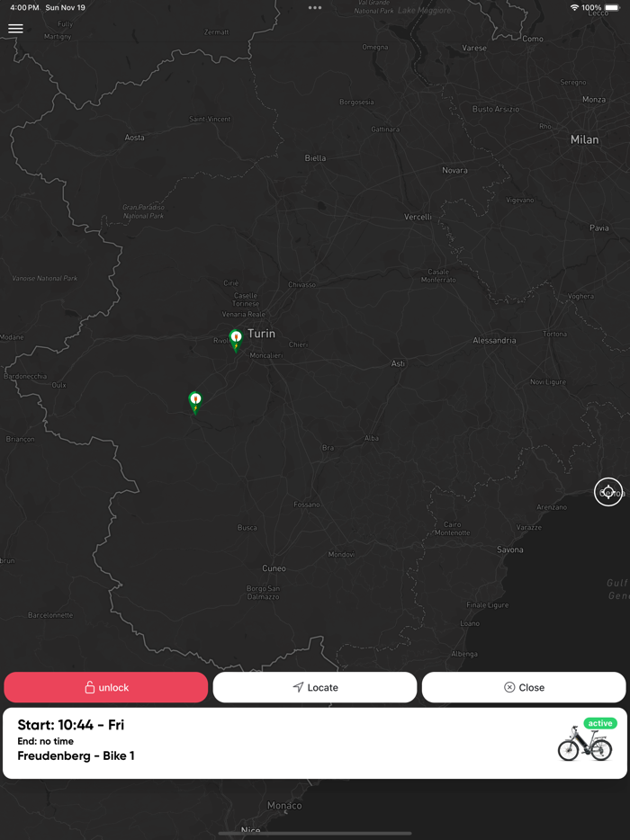630x840 pixels.
Task: Tap the bike marker southwest of Turin
Action: 195,402
